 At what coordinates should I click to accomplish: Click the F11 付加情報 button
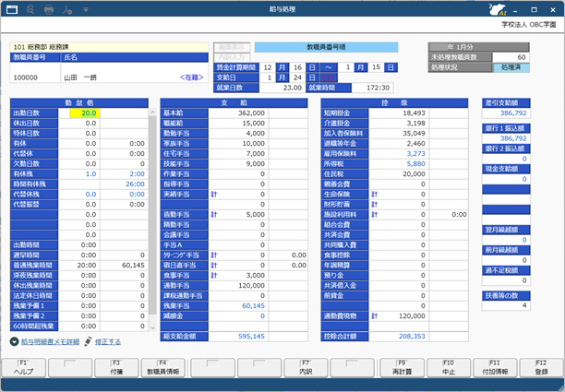pos(495,367)
